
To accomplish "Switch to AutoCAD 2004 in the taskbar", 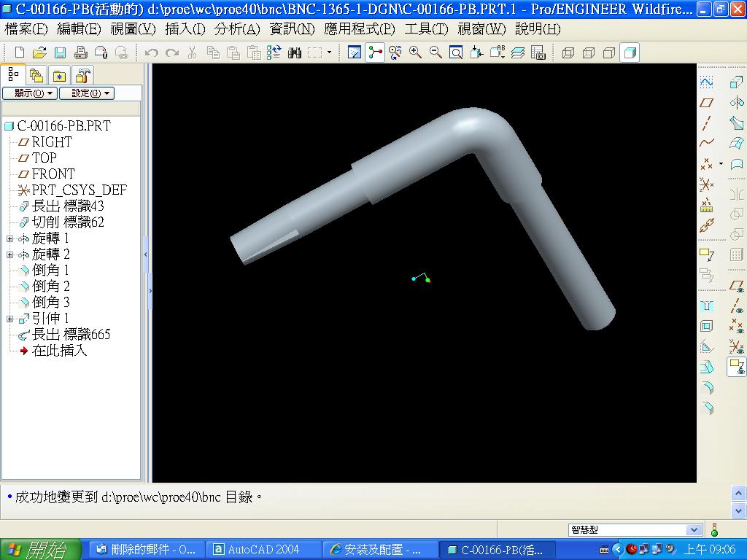I will 263,550.
